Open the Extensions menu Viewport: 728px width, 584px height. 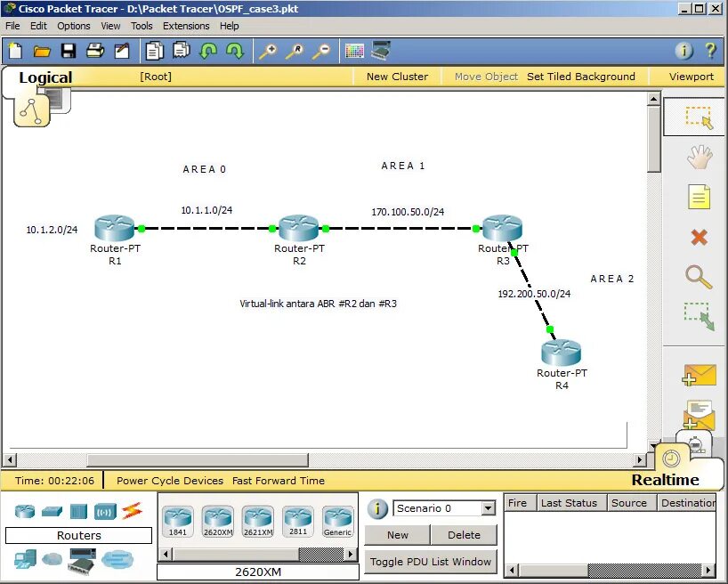186,26
